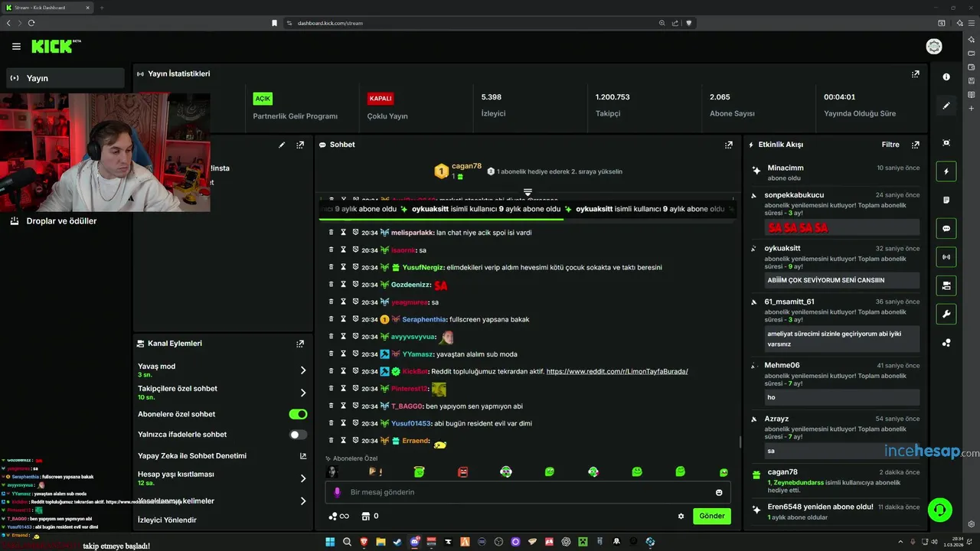
Task: Click İzleyici Yönlendir option
Action: click(167, 520)
